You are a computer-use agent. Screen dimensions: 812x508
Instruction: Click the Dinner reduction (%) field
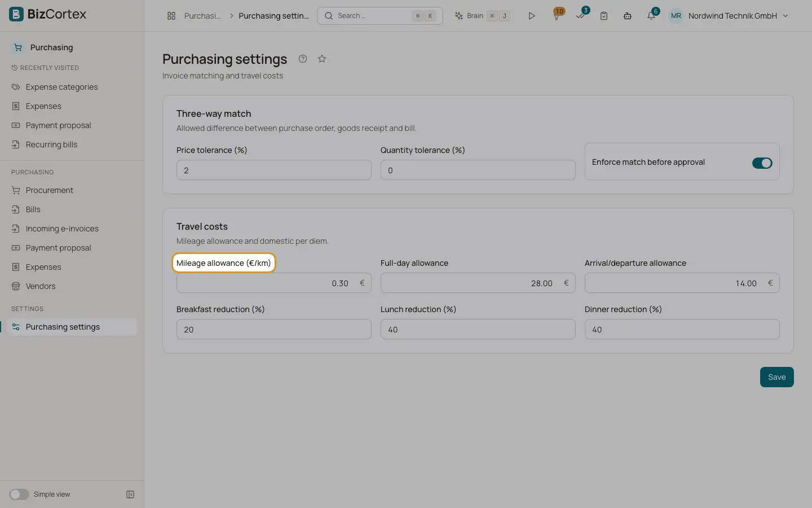click(x=682, y=329)
